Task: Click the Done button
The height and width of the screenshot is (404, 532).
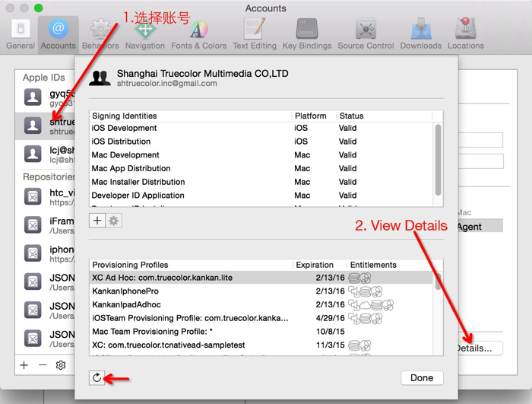Action: coord(422,378)
